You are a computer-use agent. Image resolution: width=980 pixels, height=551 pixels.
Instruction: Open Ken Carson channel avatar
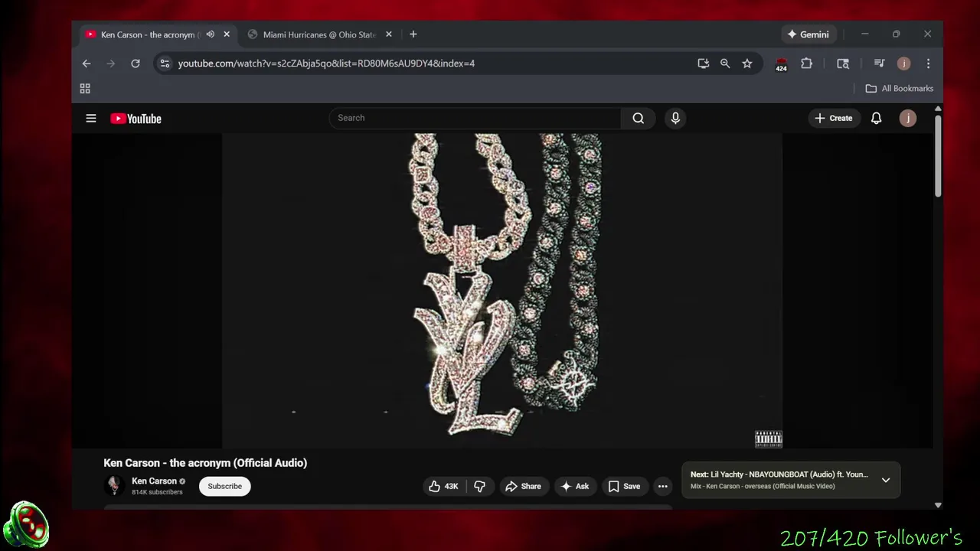tap(114, 486)
